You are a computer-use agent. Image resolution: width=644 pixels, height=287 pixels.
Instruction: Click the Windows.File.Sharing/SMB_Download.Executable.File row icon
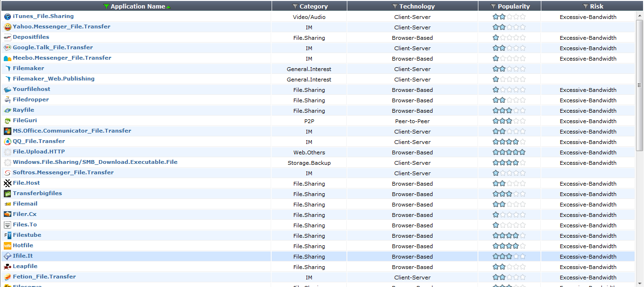click(7, 162)
